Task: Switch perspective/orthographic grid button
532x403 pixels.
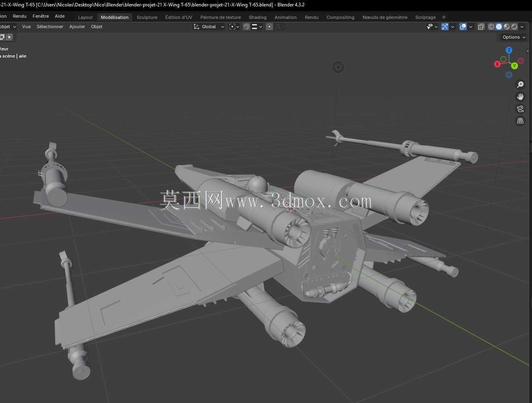Action: click(x=520, y=121)
